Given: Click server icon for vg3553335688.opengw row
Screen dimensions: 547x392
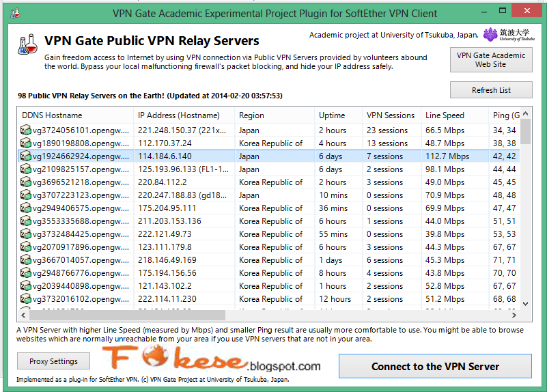Looking at the screenshot, I should pyautogui.click(x=25, y=221).
